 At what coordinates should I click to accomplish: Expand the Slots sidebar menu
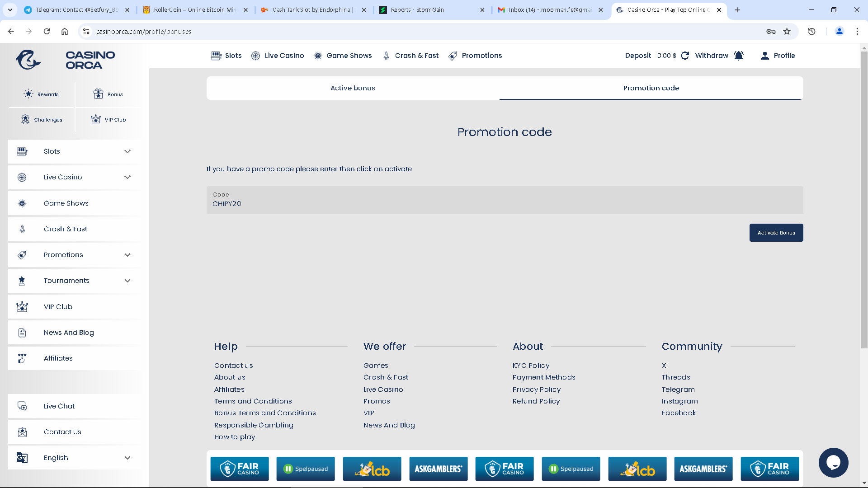[x=127, y=151]
